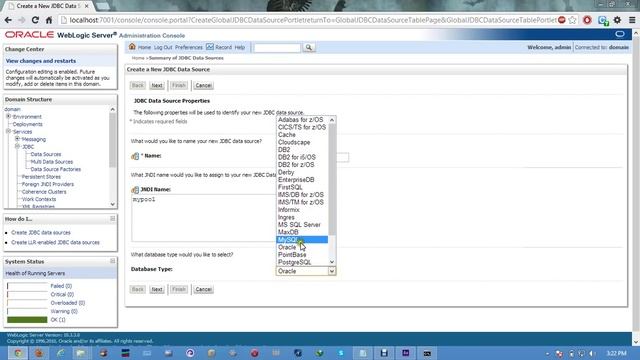Open Firefox from the taskbar
Viewport: 640px width, 360px height.
(x=39, y=353)
